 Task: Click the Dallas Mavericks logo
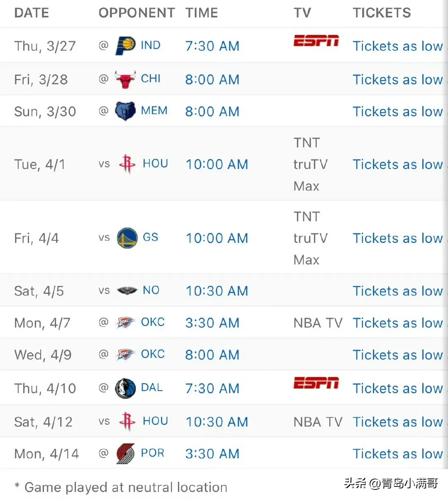[x=125, y=388]
